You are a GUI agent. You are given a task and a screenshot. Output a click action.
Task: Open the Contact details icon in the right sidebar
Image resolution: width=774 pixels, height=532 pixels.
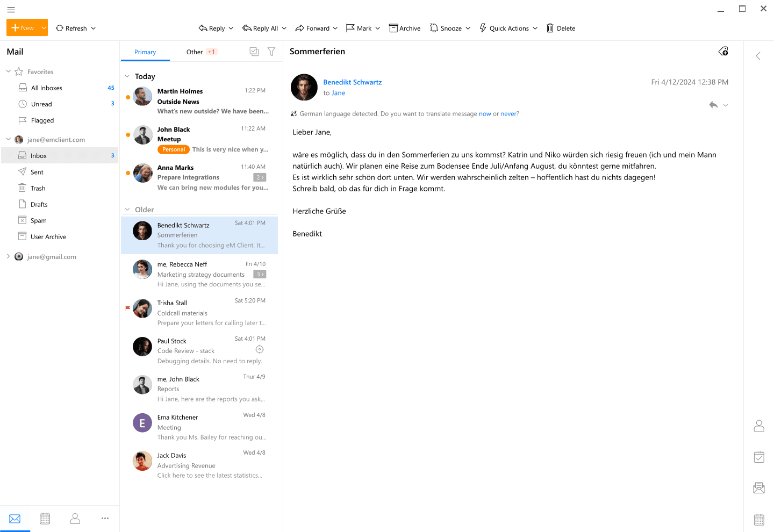758,425
